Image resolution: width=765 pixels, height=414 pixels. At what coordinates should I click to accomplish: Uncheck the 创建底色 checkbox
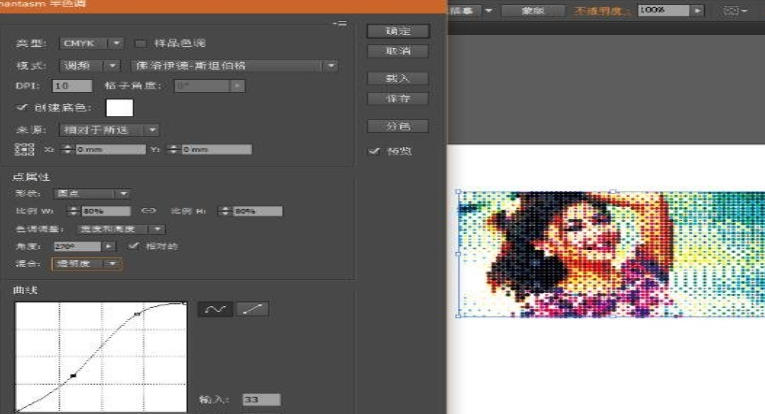pos(23,107)
